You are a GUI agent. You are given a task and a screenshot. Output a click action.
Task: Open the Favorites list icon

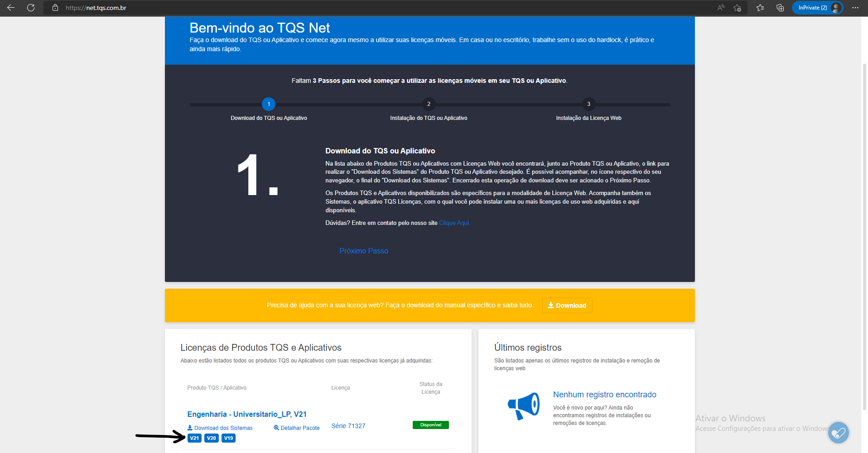coord(760,8)
